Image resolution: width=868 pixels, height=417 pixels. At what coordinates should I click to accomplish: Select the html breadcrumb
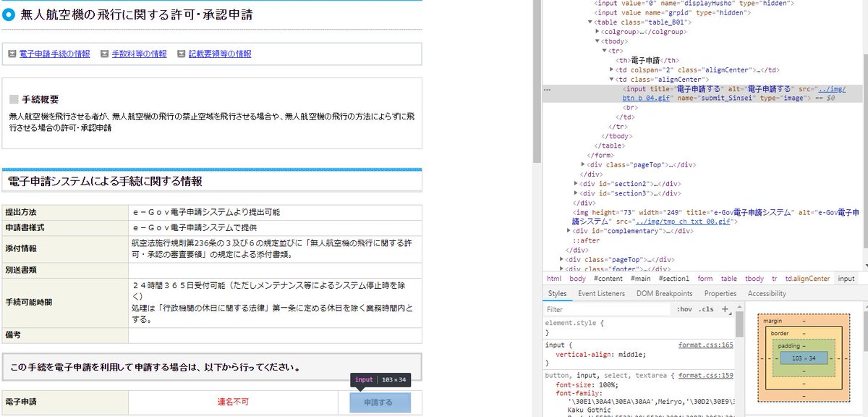553,279
